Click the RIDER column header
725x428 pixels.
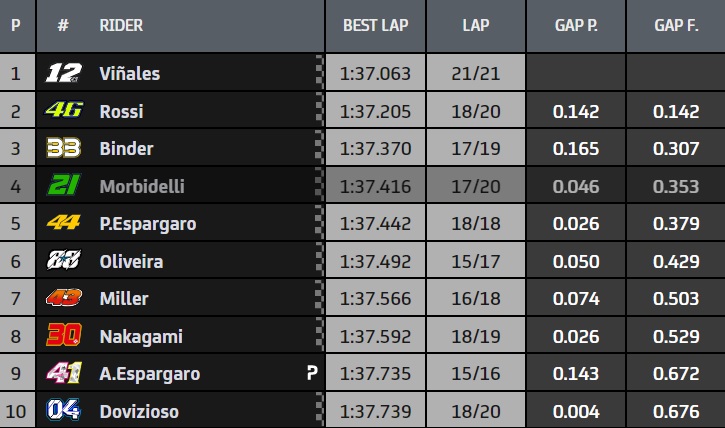(x=121, y=25)
